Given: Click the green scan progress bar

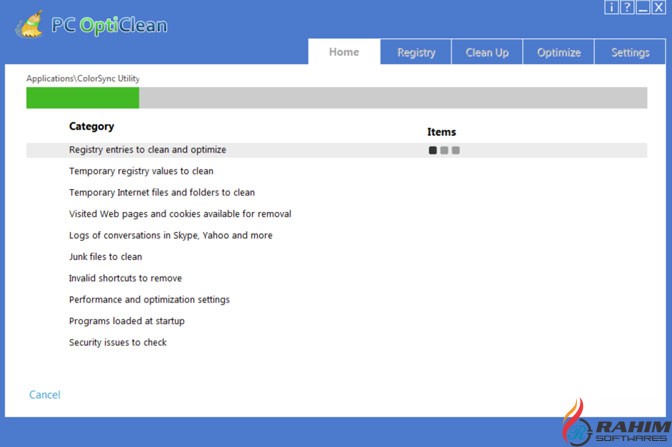Looking at the screenshot, I should 336,98.
